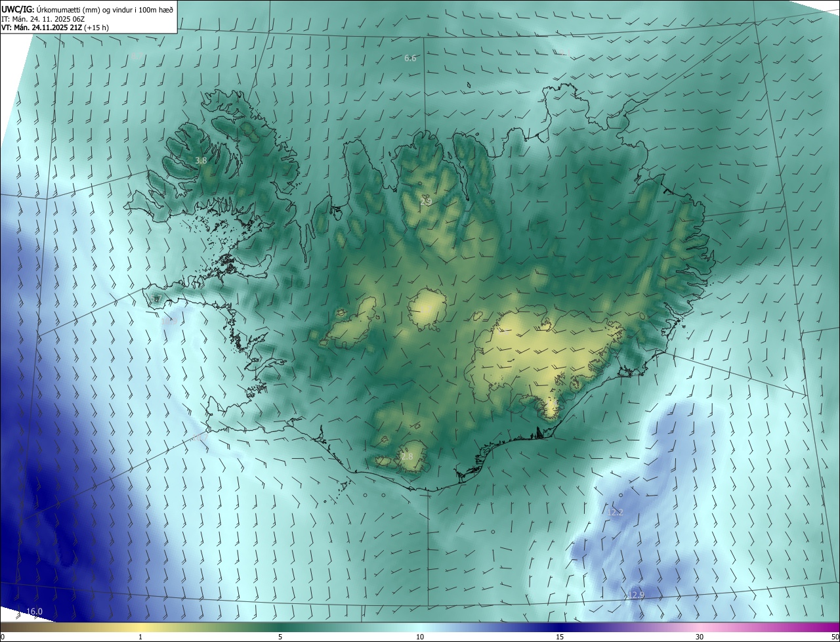
Task: Click the 'IT: Mán. 24. 11. 2025 06Z' line
Action: [x=43, y=19]
